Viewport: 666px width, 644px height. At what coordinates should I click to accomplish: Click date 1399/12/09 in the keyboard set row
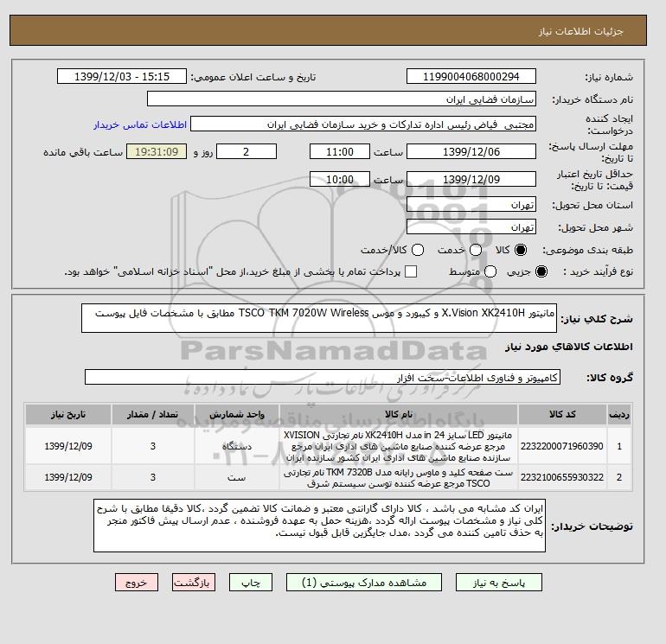(68, 477)
